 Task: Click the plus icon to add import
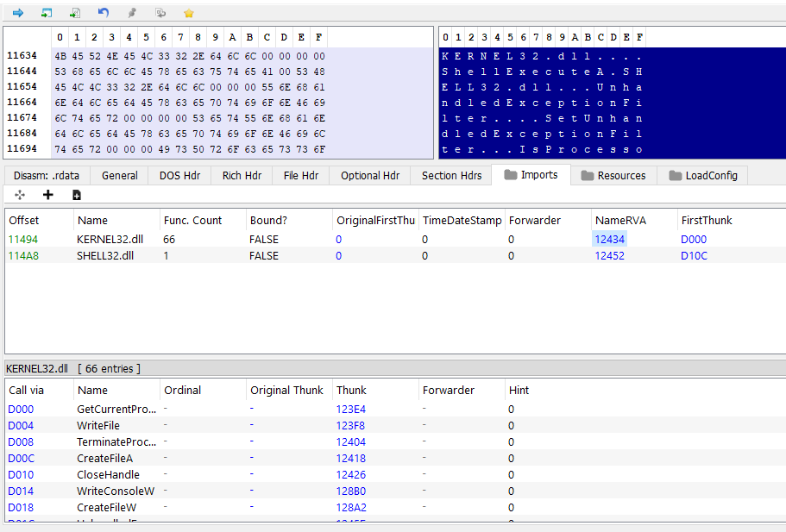pyautogui.click(x=48, y=195)
